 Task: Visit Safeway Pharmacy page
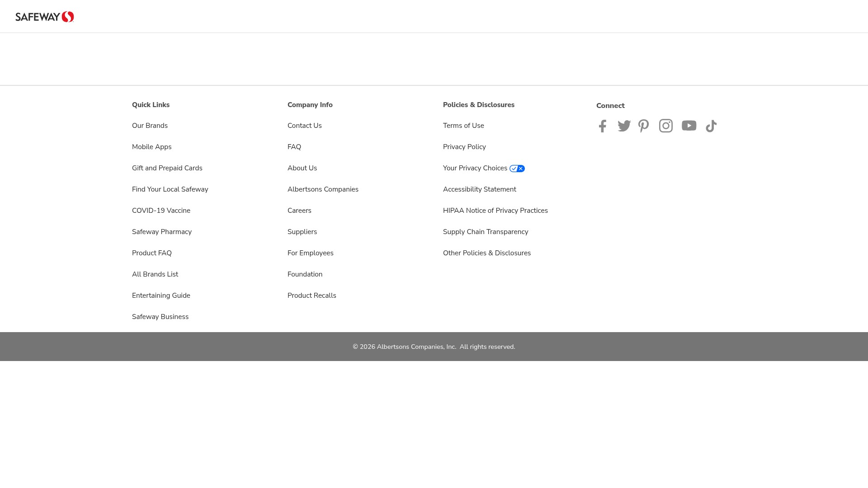(x=162, y=232)
